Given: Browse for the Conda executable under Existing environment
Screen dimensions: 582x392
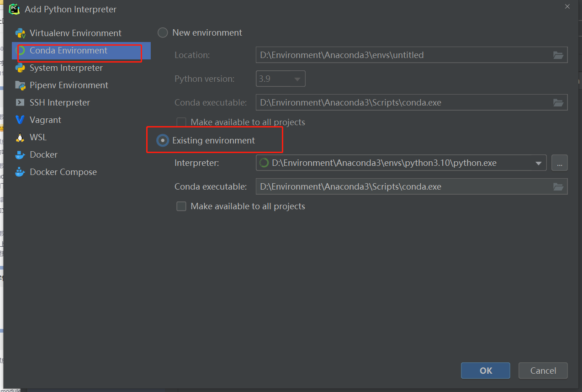Looking at the screenshot, I should tap(558, 186).
